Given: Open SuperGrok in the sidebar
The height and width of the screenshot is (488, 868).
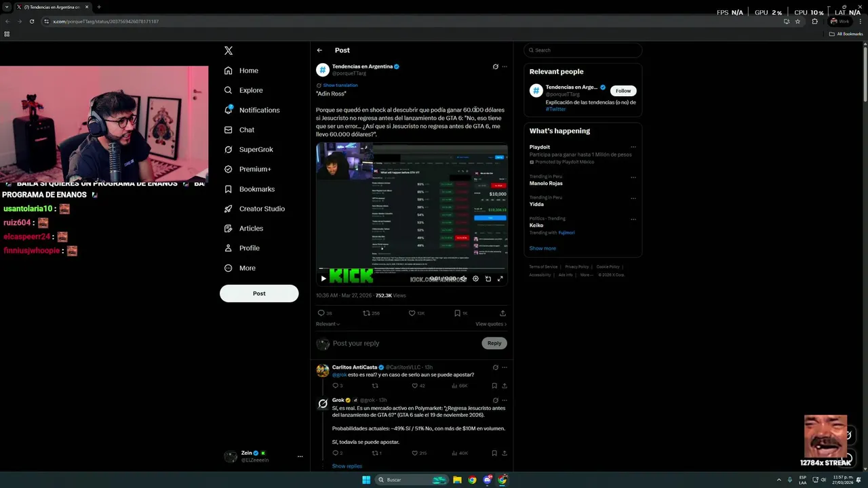Looking at the screenshot, I should (248, 149).
